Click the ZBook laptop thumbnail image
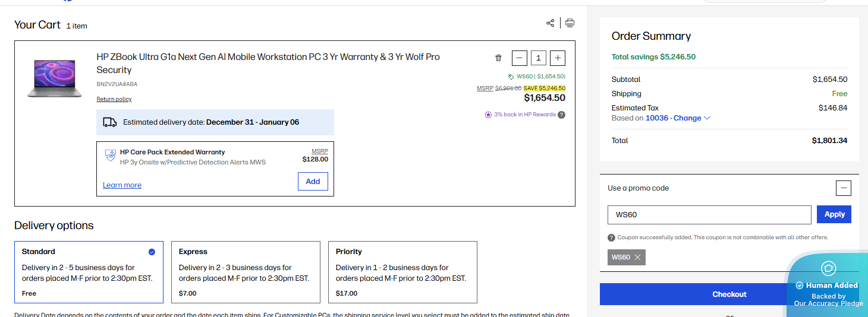The image size is (868, 317). point(54,77)
